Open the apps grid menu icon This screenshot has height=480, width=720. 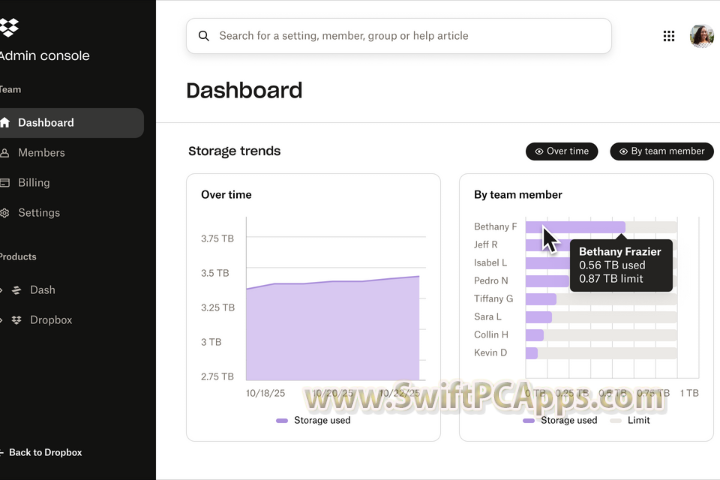tap(669, 36)
